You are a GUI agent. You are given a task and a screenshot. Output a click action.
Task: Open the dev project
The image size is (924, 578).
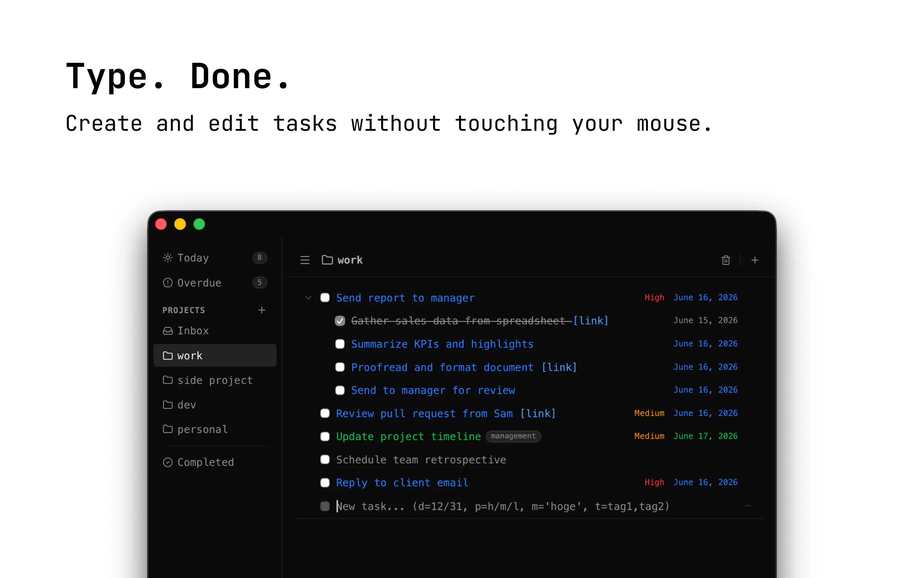[215, 405]
